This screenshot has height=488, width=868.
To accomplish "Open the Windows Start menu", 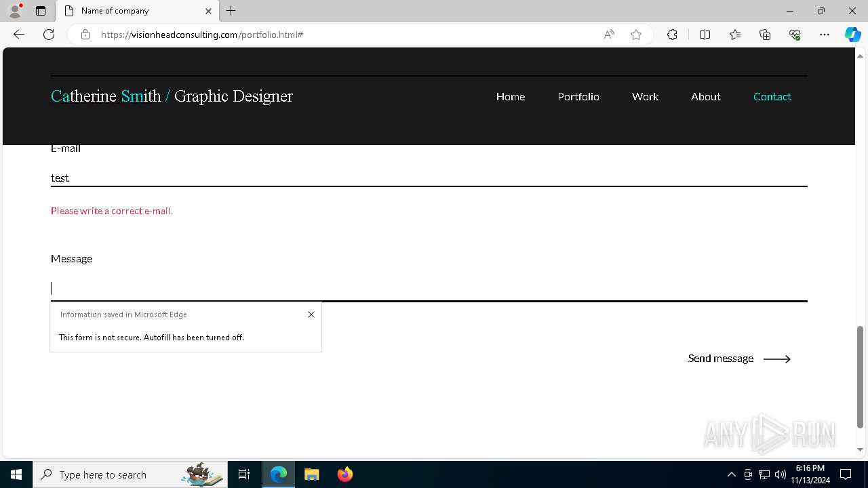I will click(16, 474).
